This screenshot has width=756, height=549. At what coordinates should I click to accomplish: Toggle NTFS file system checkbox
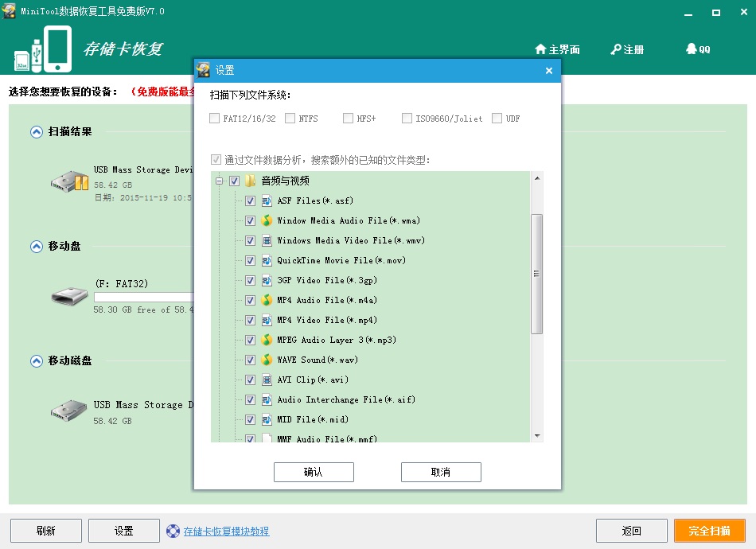click(290, 118)
